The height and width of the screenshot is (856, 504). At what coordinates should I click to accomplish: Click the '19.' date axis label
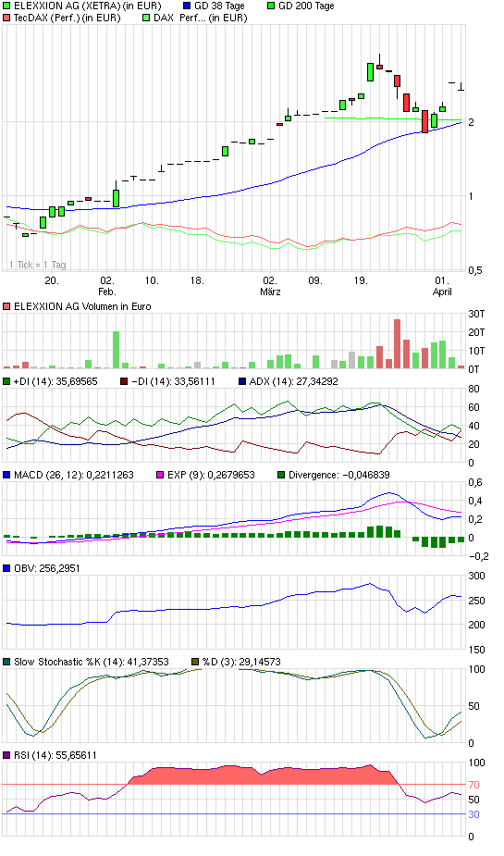click(361, 280)
